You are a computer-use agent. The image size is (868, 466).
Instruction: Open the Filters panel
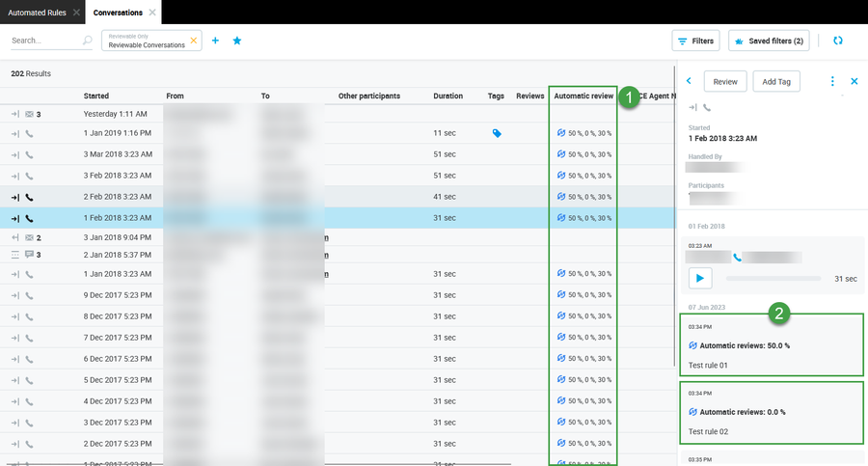695,41
